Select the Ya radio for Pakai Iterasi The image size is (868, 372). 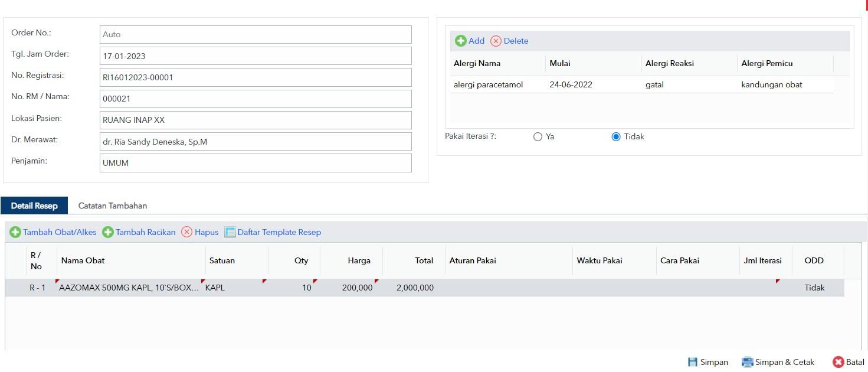pos(538,136)
